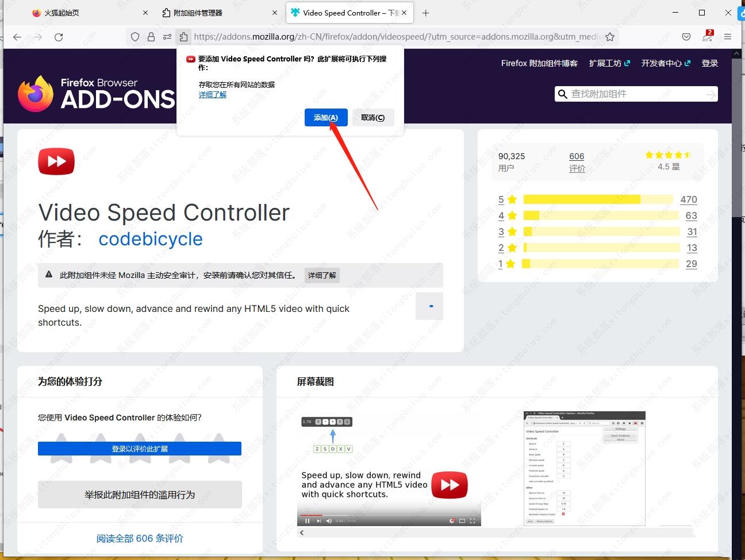The height and width of the screenshot is (560, 745).
Task: Reload the current page
Action: (59, 37)
